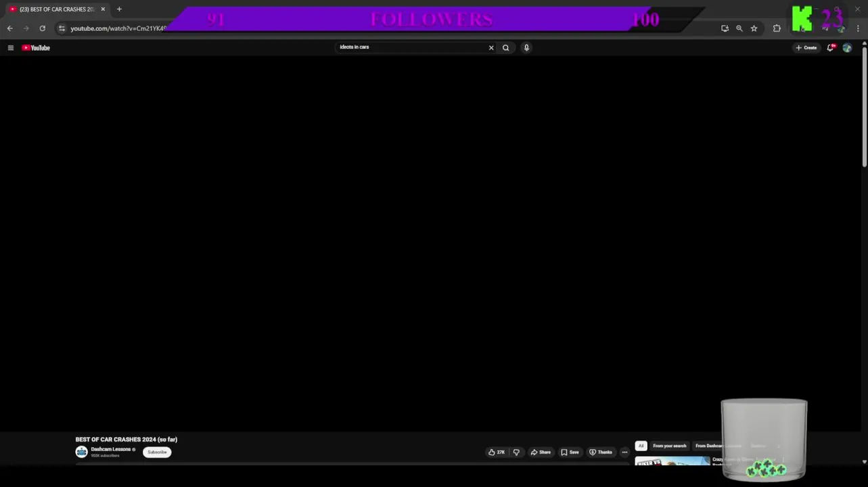Share the video
This screenshot has height=487, width=868.
[541, 452]
